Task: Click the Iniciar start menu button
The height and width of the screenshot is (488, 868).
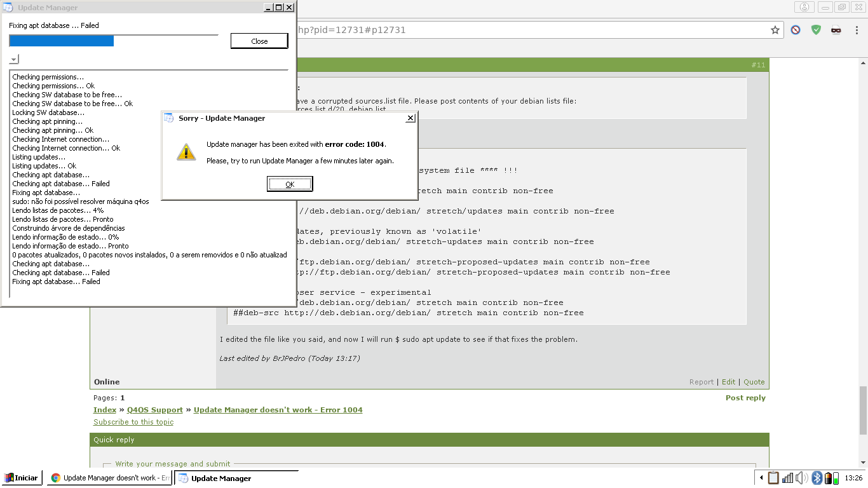Action: pos(21,478)
